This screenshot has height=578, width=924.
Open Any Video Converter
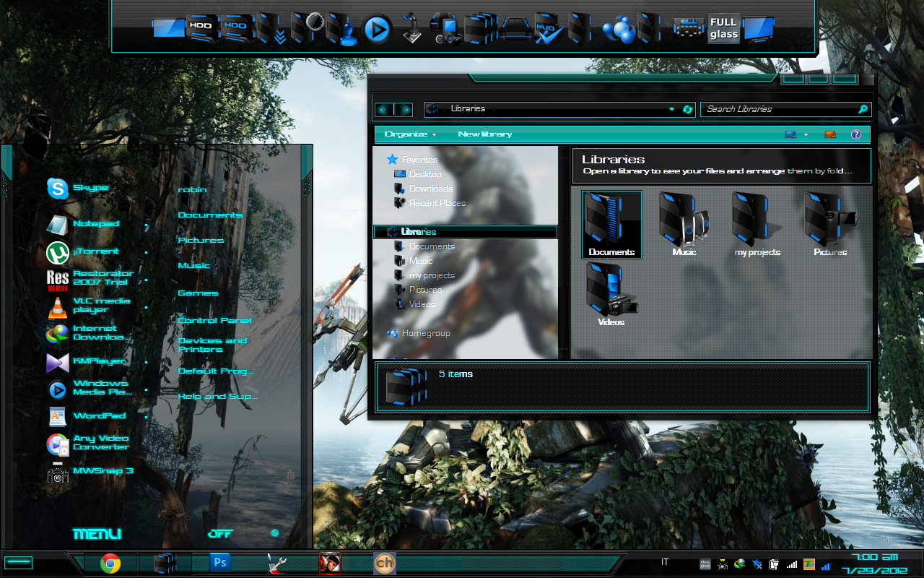pos(87,443)
